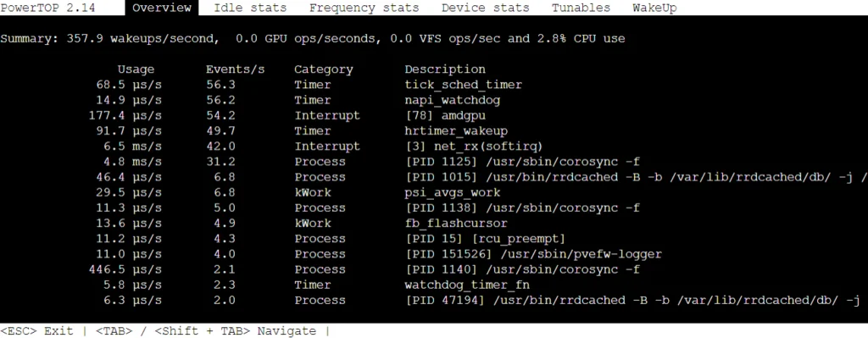Click the Shift + TAB Navigate hint
868x338 pixels.
(236, 331)
